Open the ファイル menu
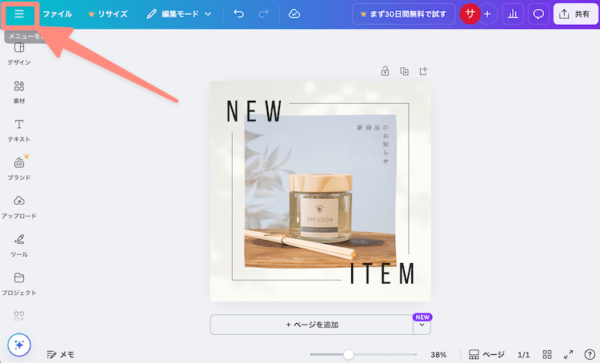600x363 pixels. (x=57, y=14)
